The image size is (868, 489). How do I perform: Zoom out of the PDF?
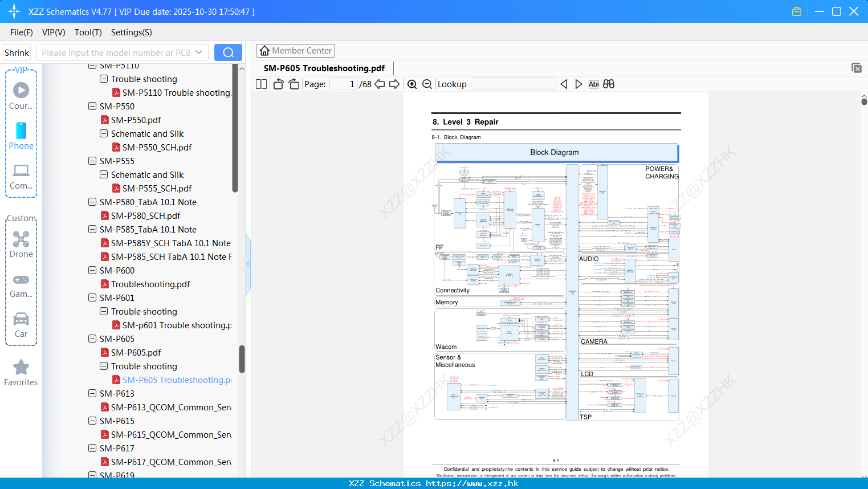coord(427,84)
